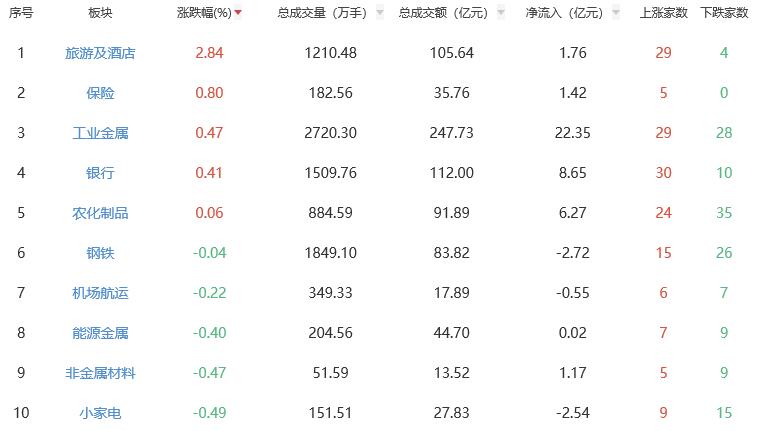Click the 序号 column header
This screenshot has height=431, width=772.
[x=21, y=14]
